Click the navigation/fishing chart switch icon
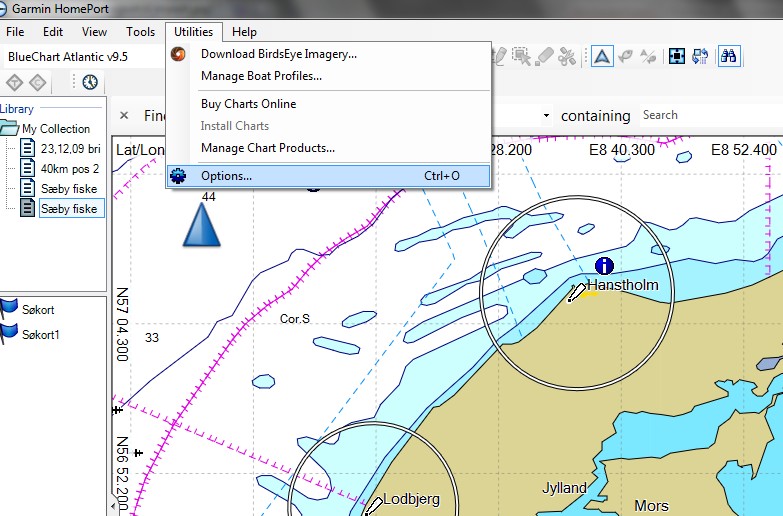 pos(648,56)
